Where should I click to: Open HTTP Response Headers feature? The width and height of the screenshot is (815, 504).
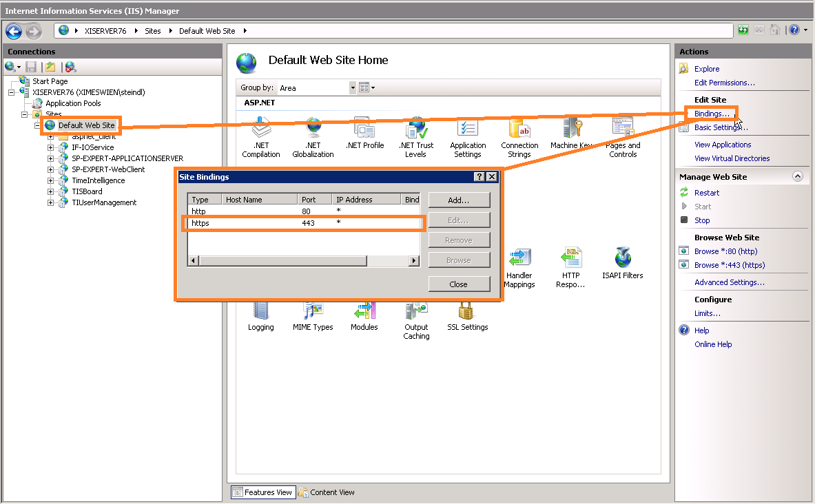coord(570,268)
